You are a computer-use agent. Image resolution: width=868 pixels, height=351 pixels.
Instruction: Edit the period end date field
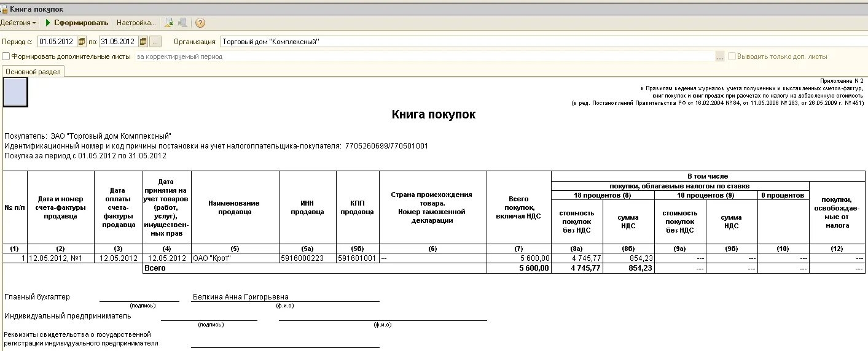(x=119, y=42)
